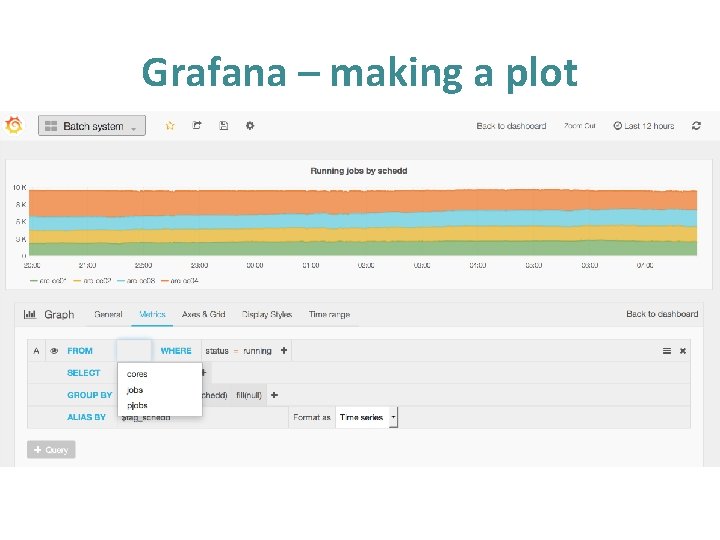
Task: Click the orange legend series entry
Action: 180,281
